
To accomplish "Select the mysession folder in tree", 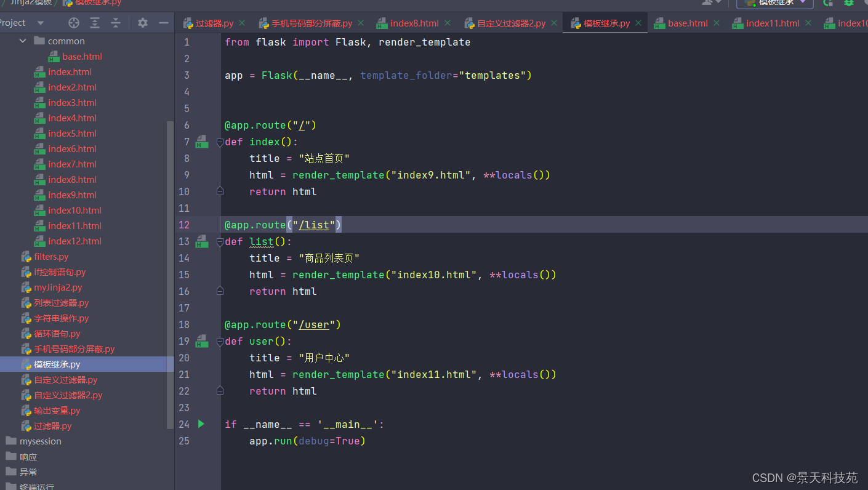I will point(40,441).
